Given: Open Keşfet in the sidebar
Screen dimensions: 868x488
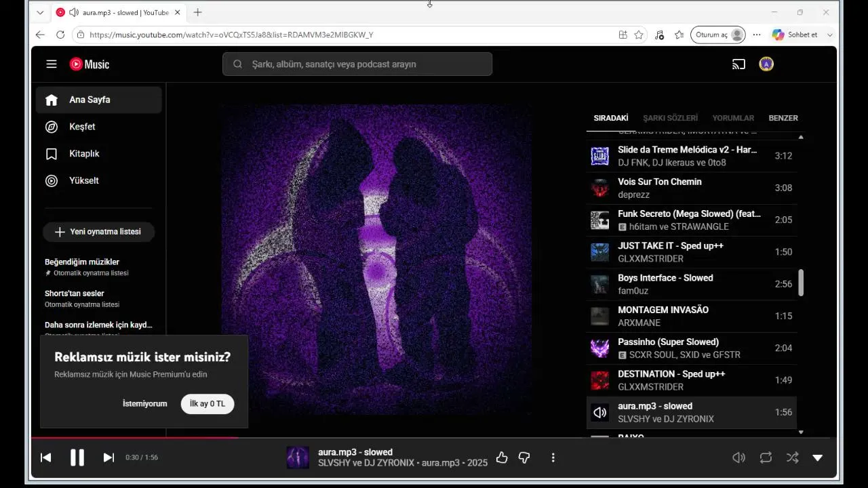Looking at the screenshot, I should click(99, 127).
